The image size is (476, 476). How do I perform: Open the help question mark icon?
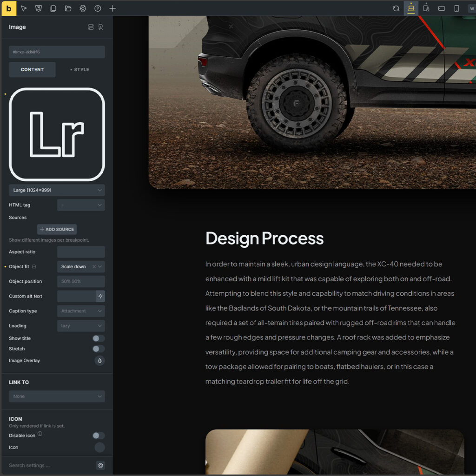tap(98, 8)
